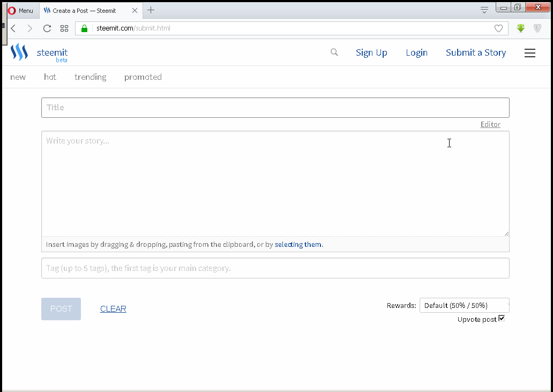Click Submit a Story link
Screen dimensions: 553x392
tap(476, 52)
